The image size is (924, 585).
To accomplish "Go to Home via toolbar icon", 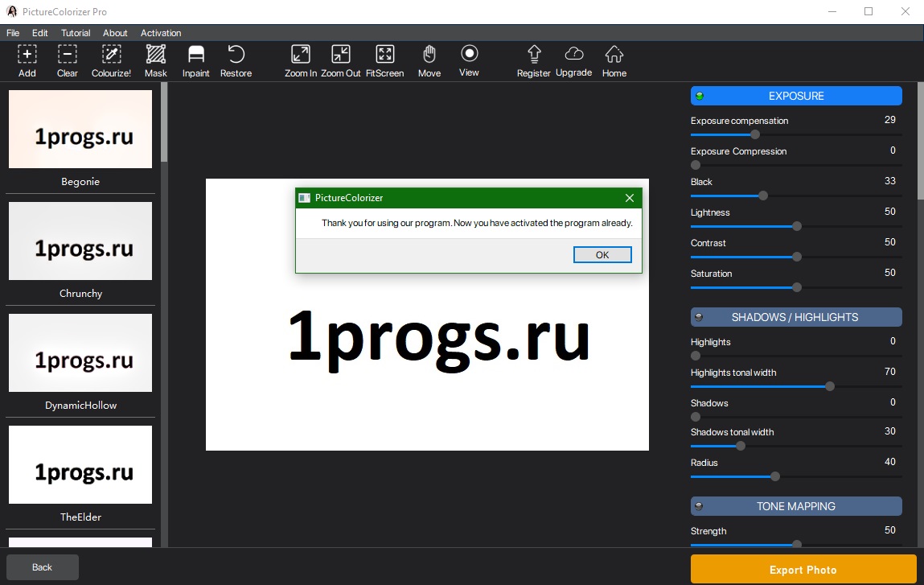I will [x=614, y=54].
